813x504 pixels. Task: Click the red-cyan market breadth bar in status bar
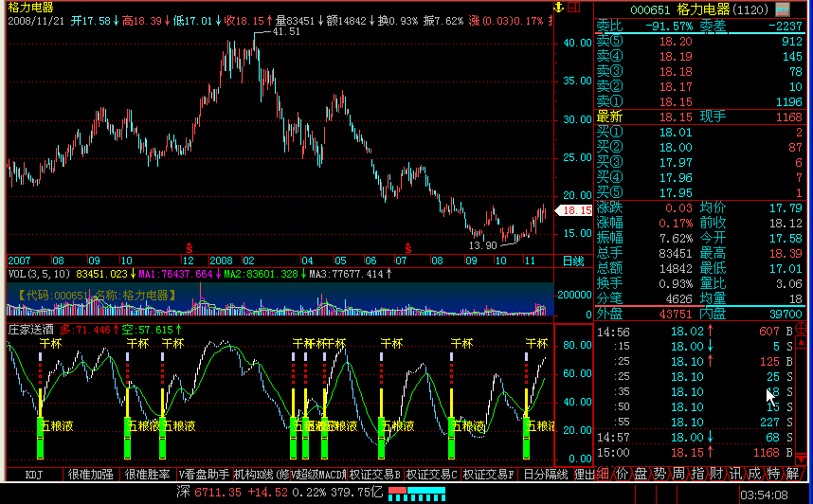coord(417,494)
